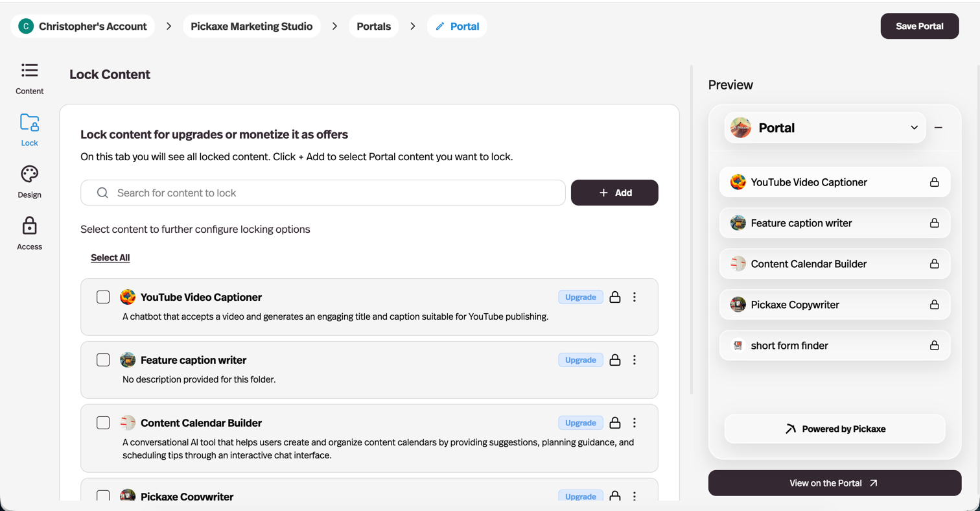Open three-dot menu for Feature caption writer
Viewport: 980px width, 511px height.
(635, 360)
